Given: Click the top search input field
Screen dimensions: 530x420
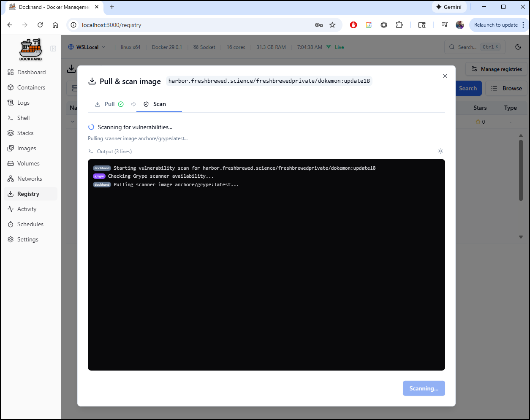Looking at the screenshot, I should click(467, 47).
